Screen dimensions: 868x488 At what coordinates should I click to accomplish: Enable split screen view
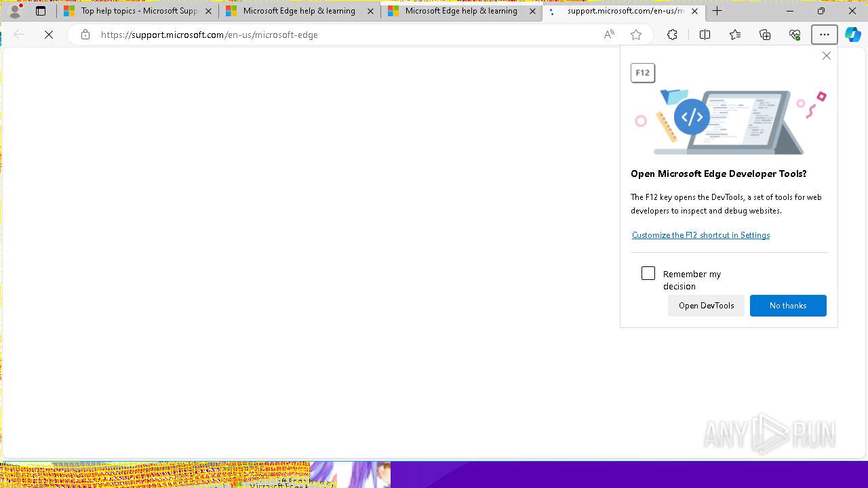click(x=705, y=35)
